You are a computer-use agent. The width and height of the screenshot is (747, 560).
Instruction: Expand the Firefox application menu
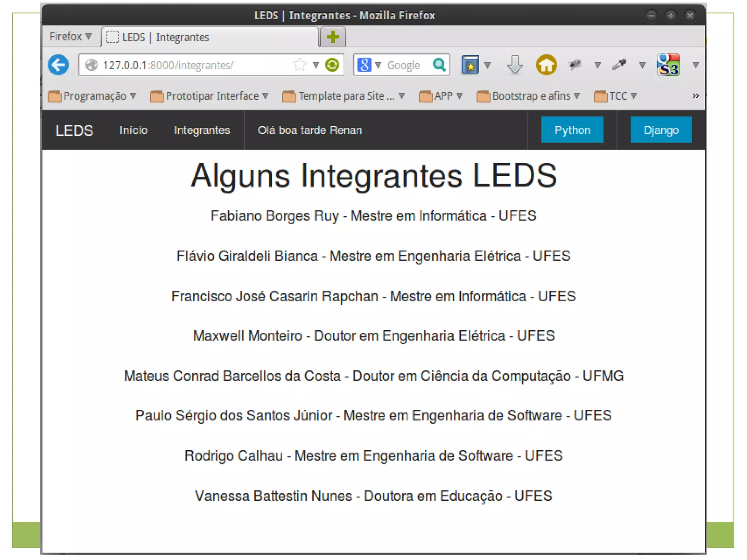point(70,36)
